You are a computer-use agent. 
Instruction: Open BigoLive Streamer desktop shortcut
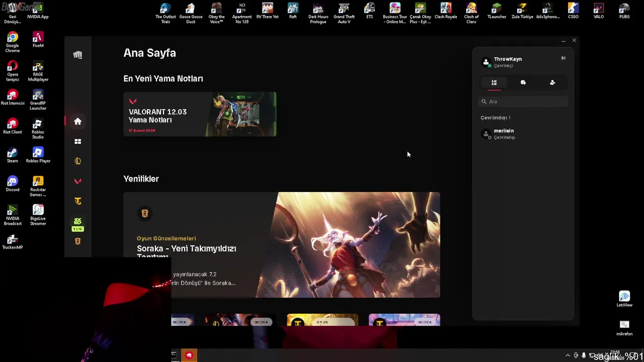[38, 215]
